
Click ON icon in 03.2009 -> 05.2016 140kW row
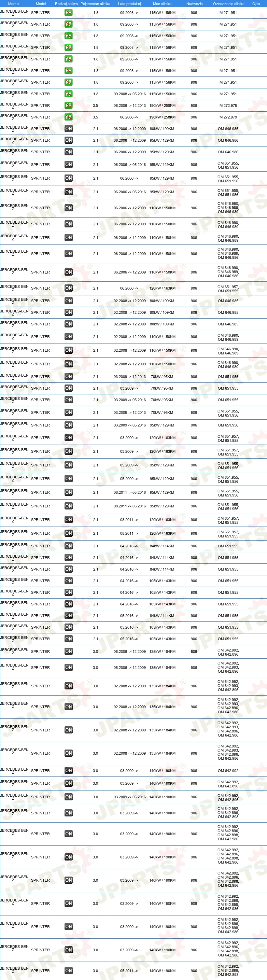[x=69, y=797]
